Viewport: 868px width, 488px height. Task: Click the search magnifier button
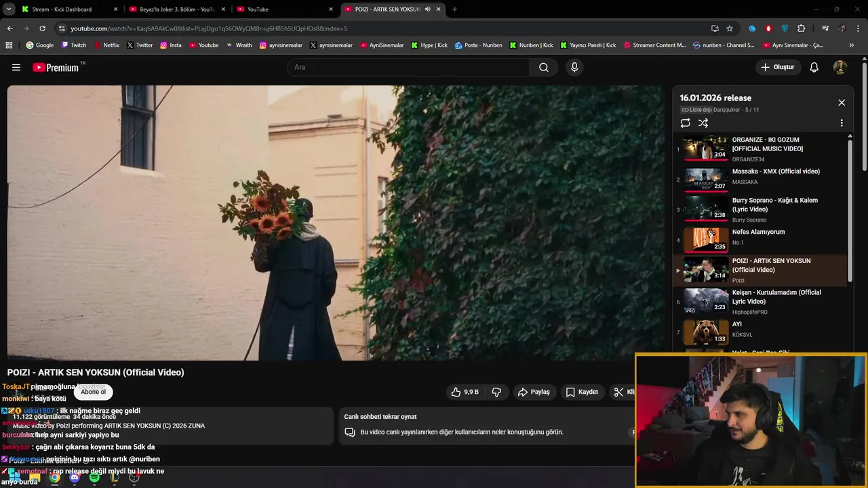click(544, 67)
